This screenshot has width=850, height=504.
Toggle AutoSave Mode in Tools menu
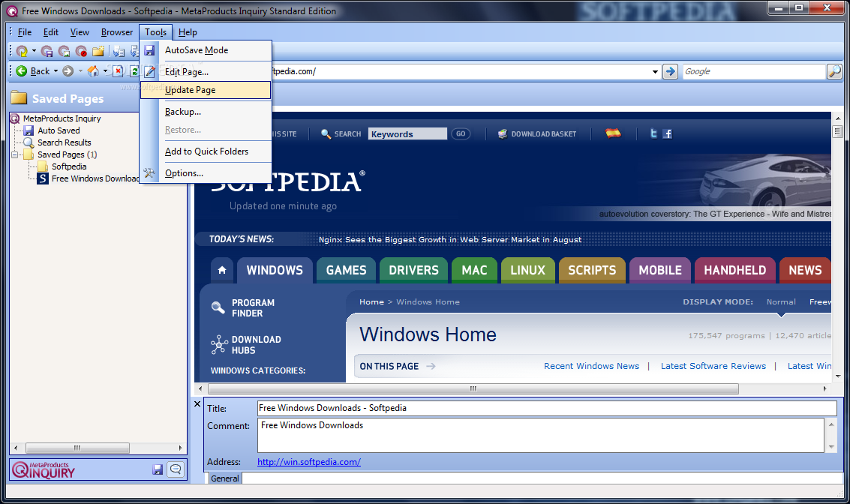click(206, 49)
